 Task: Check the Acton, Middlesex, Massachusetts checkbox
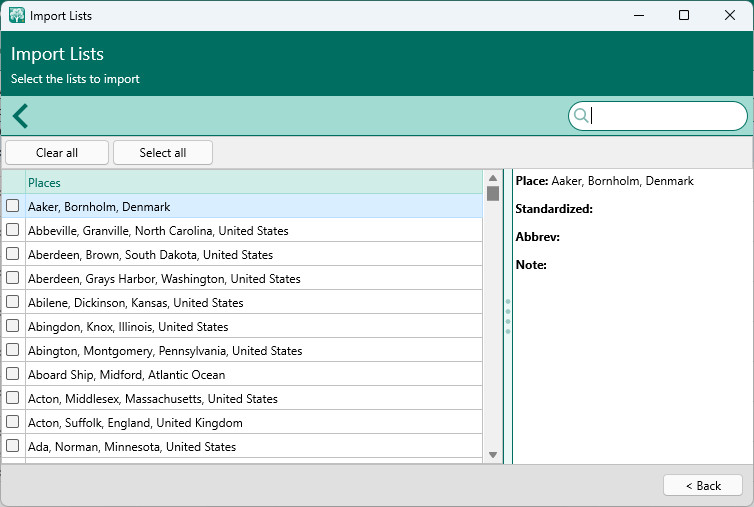pyautogui.click(x=13, y=398)
